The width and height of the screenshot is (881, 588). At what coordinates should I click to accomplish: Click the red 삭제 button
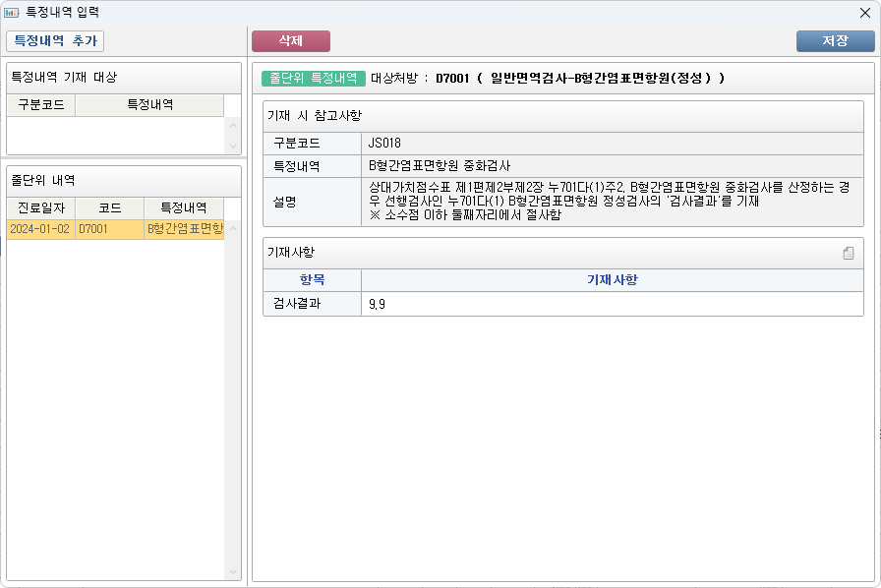click(x=290, y=40)
